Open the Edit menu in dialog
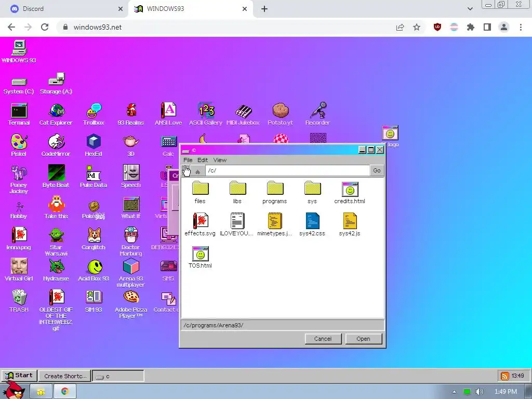Viewport: 532px width, 399px height. [203, 160]
